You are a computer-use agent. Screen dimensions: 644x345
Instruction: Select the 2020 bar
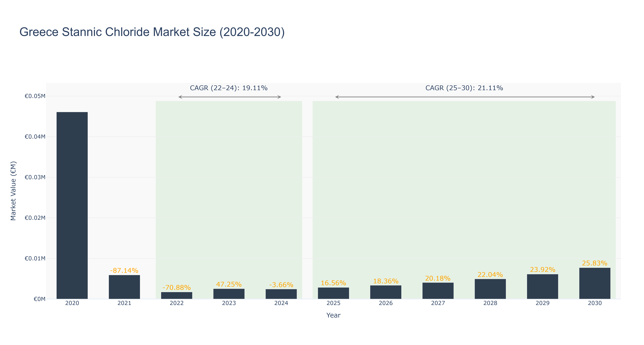point(72,206)
